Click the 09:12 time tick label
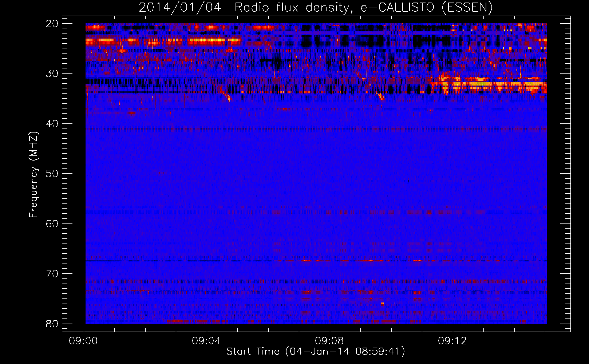This screenshot has height=364, width=589. (452, 341)
